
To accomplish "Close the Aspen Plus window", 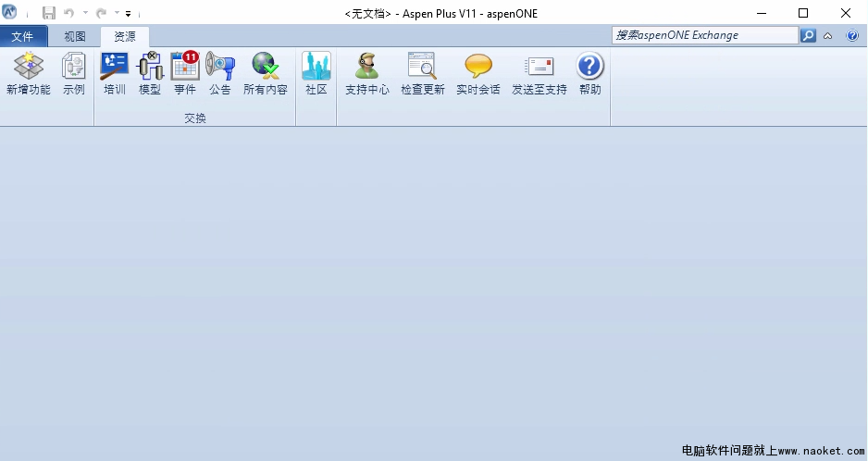I will pyautogui.click(x=845, y=13).
